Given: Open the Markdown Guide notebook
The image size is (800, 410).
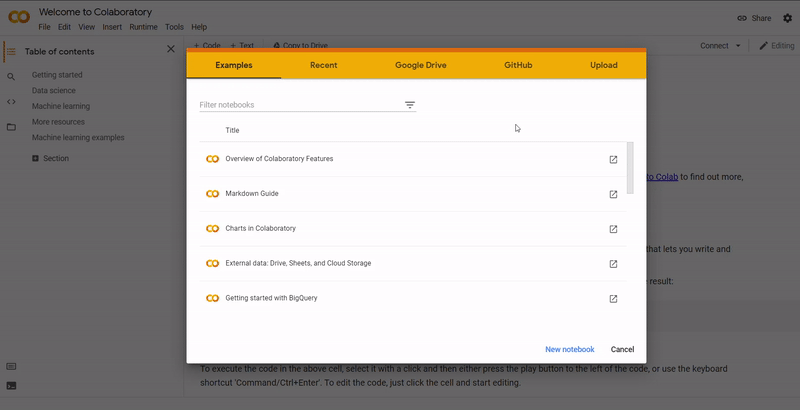Looking at the screenshot, I should tap(252, 193).
